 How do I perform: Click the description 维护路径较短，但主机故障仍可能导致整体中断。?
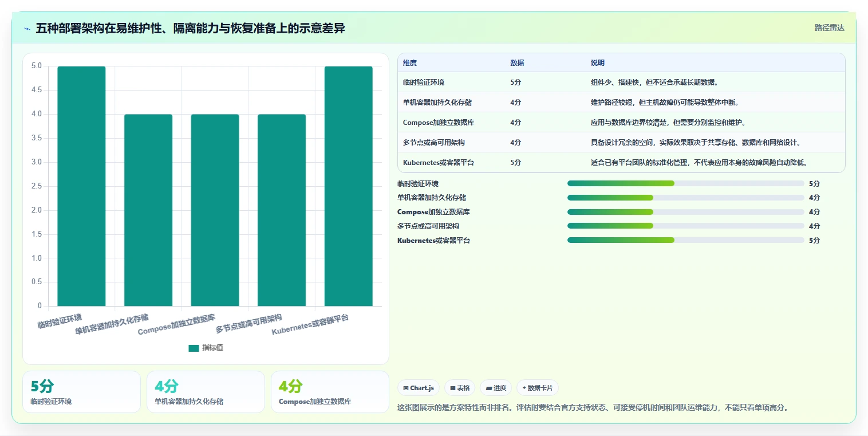pos(665,103)
